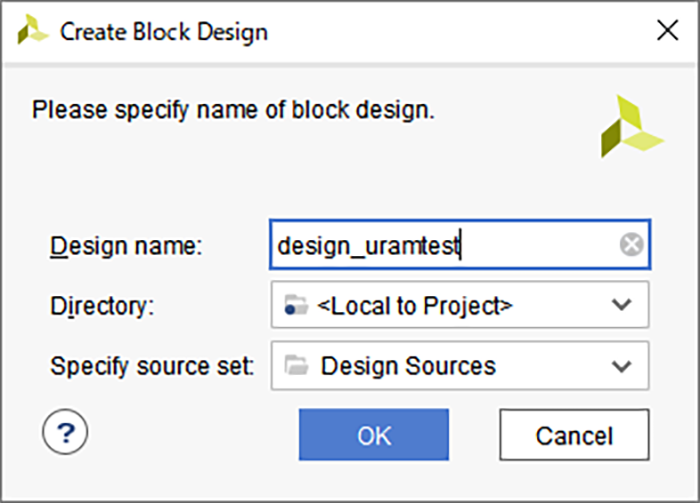The height and width of the screenshot is (503, 700).
Task: Open the <Local to Project> combo box
Action: coord(460,305)
